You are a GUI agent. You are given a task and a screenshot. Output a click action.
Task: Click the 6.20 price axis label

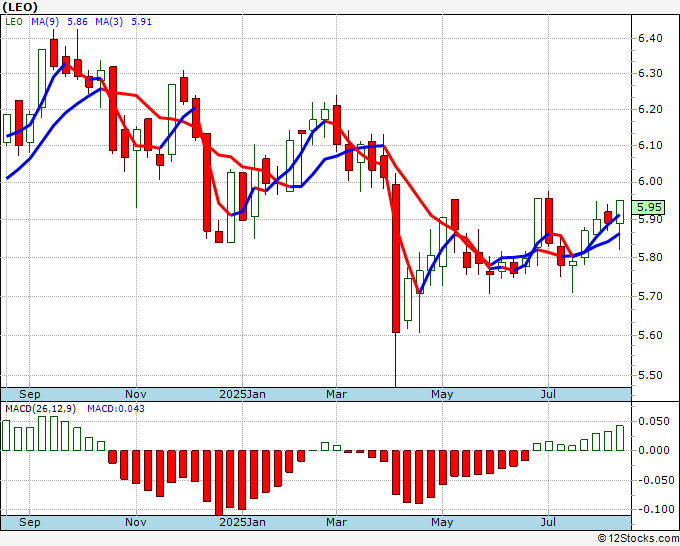tap(650, 109)
